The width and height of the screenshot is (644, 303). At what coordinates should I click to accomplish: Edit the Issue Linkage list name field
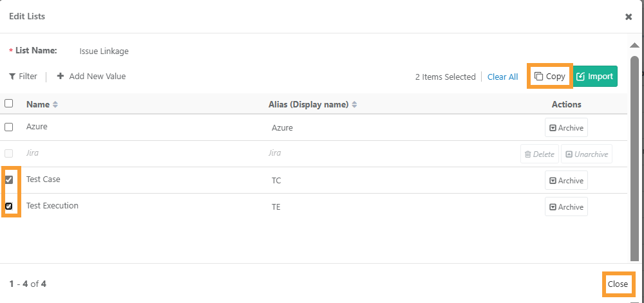[x=104, y=51]
